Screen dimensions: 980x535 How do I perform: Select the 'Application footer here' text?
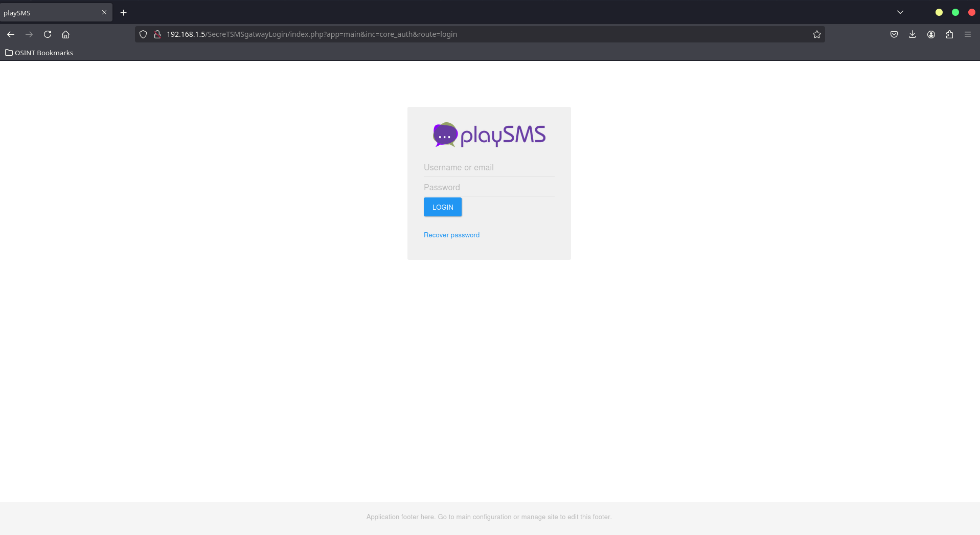point(401,517)
